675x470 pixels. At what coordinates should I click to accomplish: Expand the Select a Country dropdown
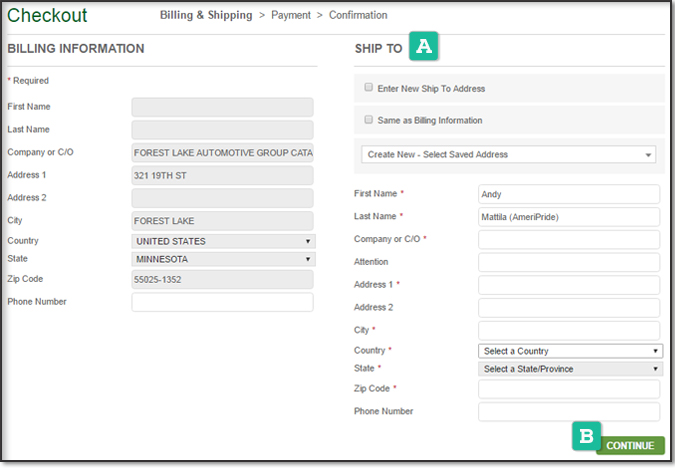570,351
